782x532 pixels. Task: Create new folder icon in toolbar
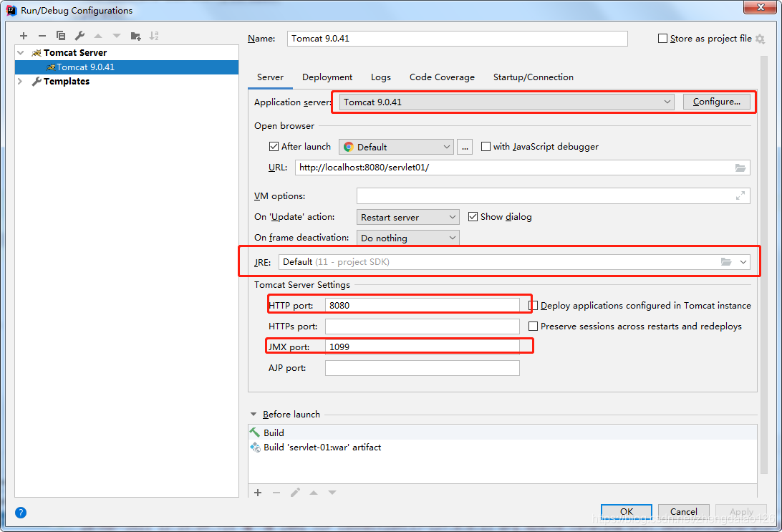point(135,36)
